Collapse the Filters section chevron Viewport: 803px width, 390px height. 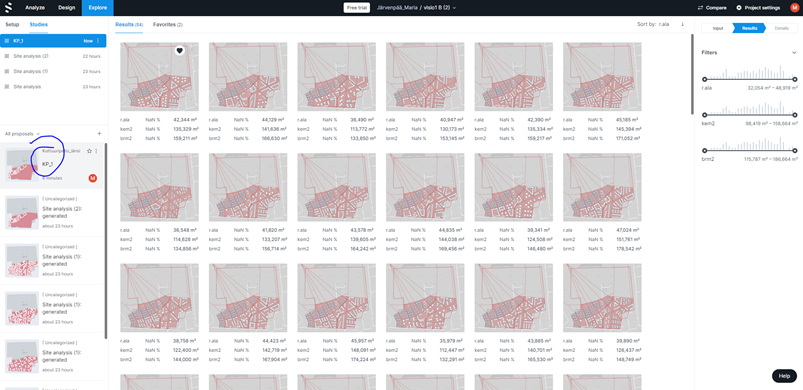pos(794,53)
